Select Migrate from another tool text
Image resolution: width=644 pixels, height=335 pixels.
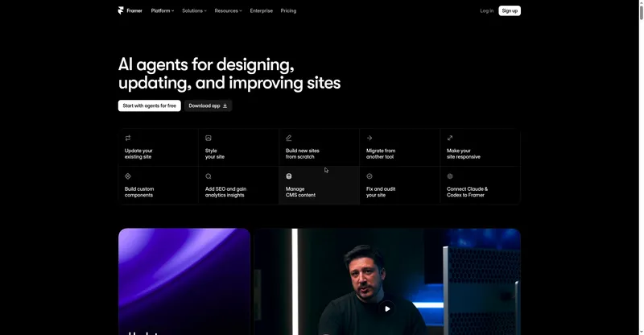click(381, 154)
